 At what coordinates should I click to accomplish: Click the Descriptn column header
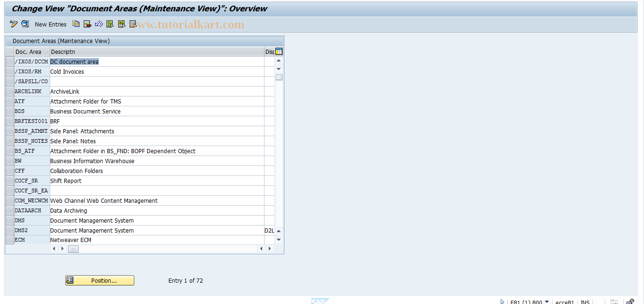(x=157, y=52)
